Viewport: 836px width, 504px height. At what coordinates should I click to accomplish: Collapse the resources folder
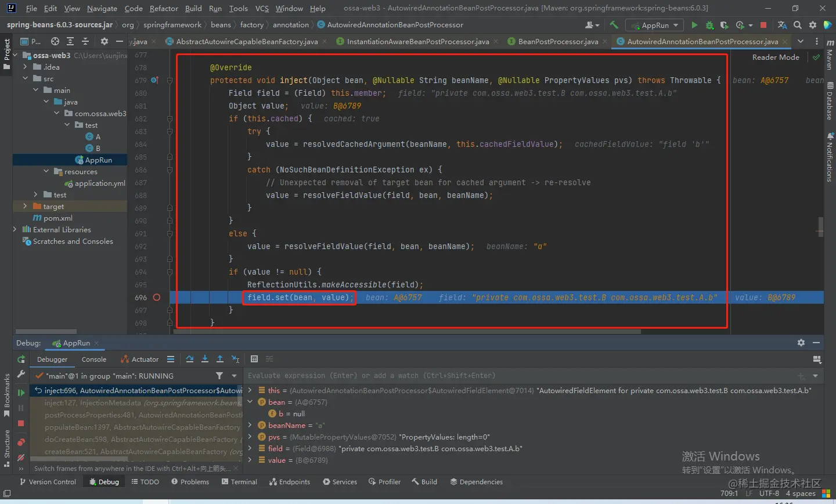click(x=46, y=171)
